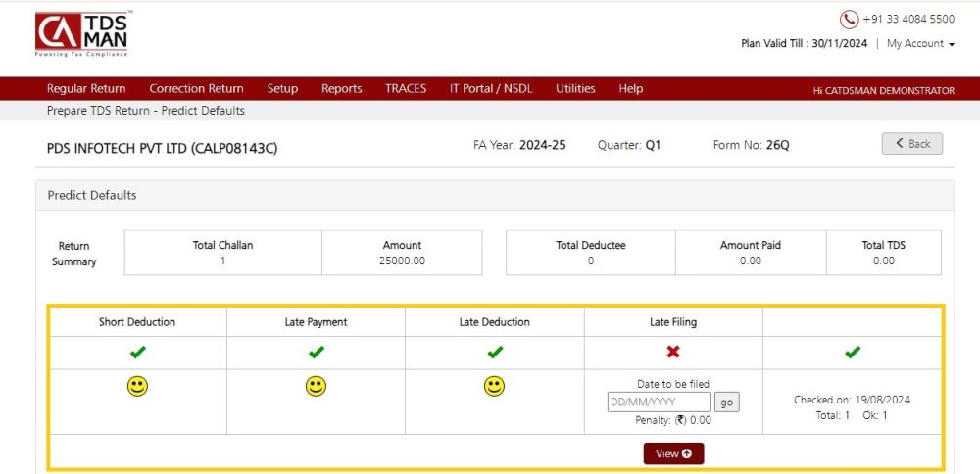The height and width of the screenshot is (474, 980).
Task: Focus the Date to be filed field
Action: (x=660, y=403)
